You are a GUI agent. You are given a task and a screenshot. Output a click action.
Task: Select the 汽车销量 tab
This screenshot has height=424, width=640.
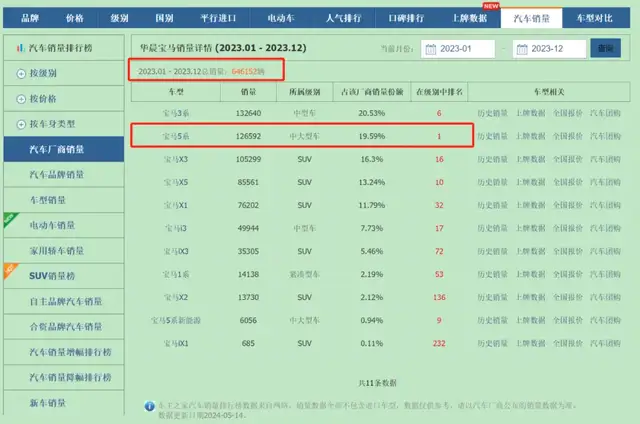point(531,18)
